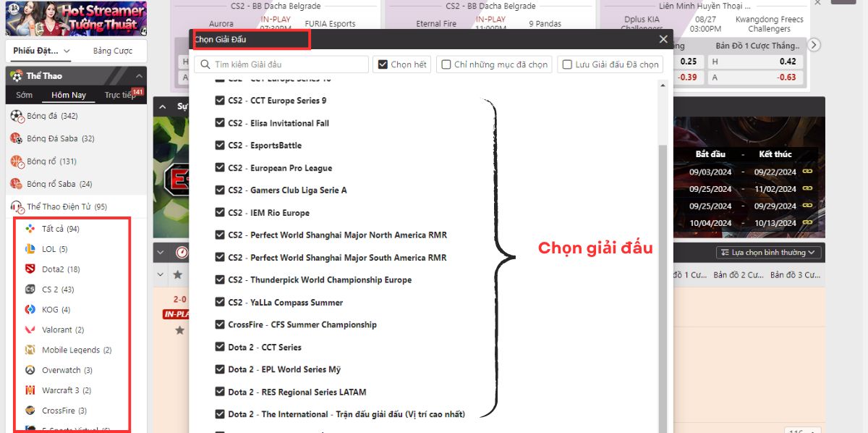This screenshot has width=868, height=433.
Task: Click the Overwatch logo icon
Action: tap(30, 370)
